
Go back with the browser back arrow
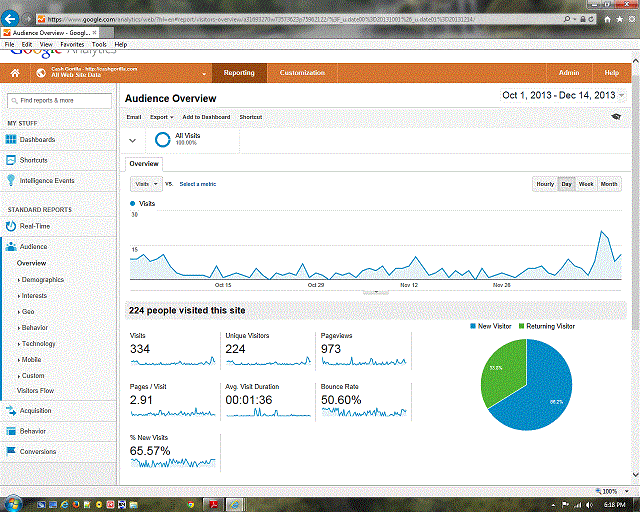[10, 18]
